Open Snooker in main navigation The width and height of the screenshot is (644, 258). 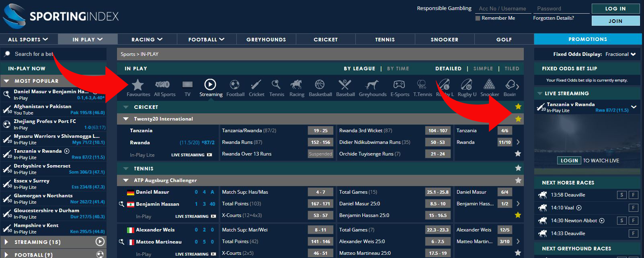[x=445, y=39]
